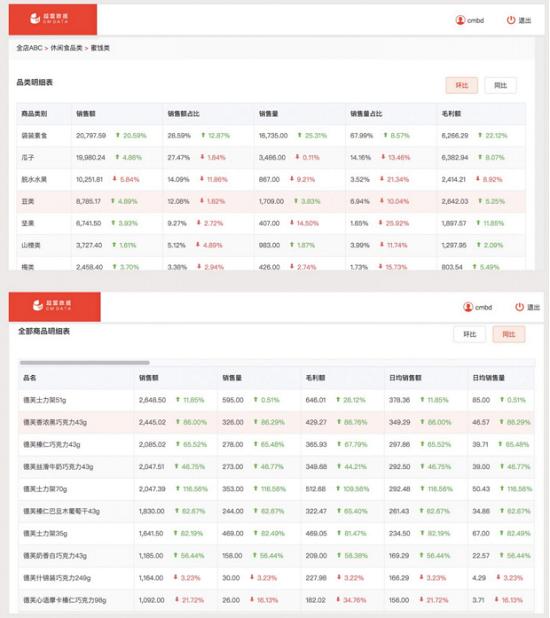
Task: Toggle 同比 in the 品类明细表 section
Action: [500, 86]
